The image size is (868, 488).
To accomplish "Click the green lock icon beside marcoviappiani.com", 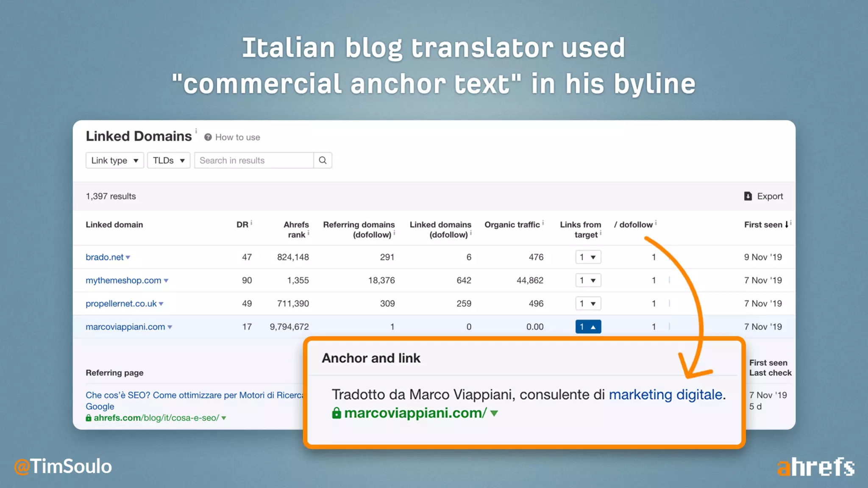I will coord(337,413).
